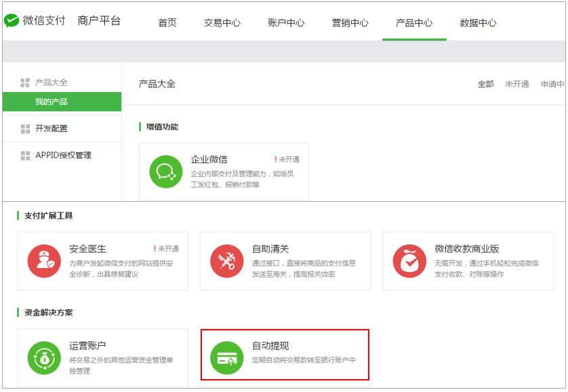This screenshot has width=568, height=392.
Task: Filter products by 未开通
Action: coord(516,84)
